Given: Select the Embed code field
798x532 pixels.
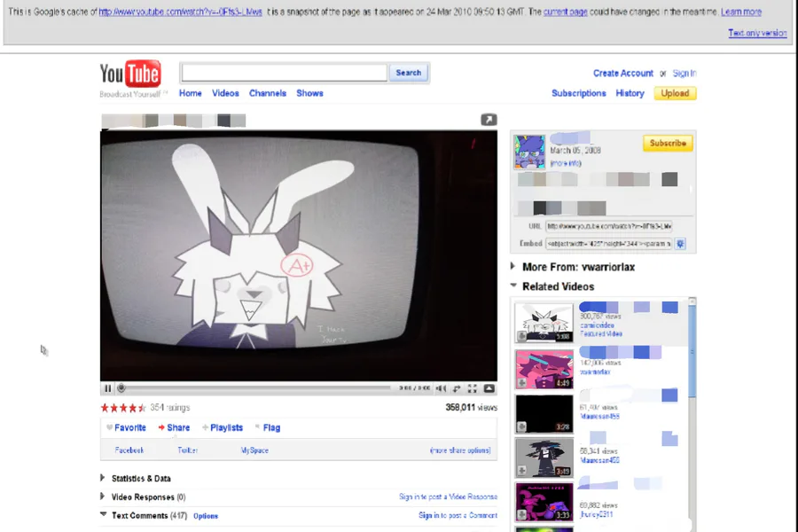Looking at the screenshot, I should [x=608, y=244].
